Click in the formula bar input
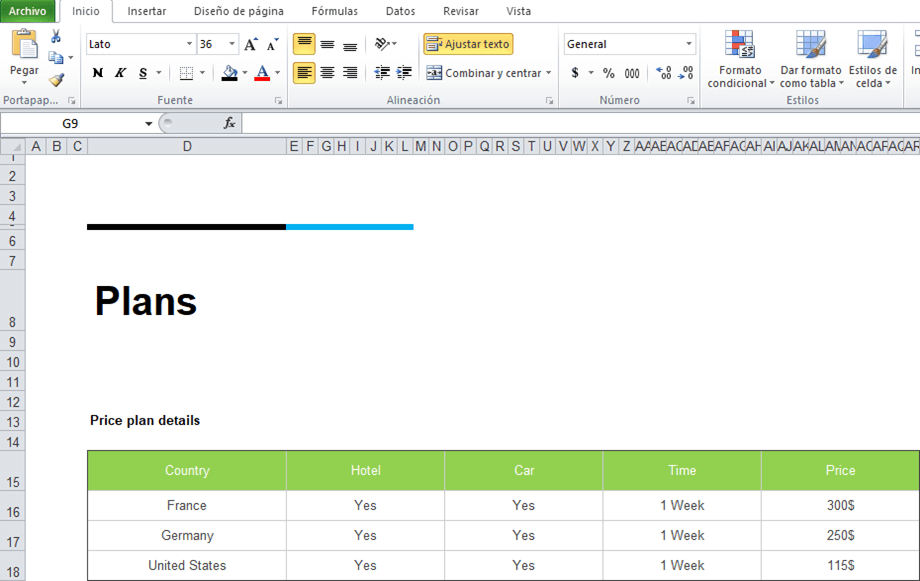The height and width of the screenshot is (581, 920). [581, 123]
